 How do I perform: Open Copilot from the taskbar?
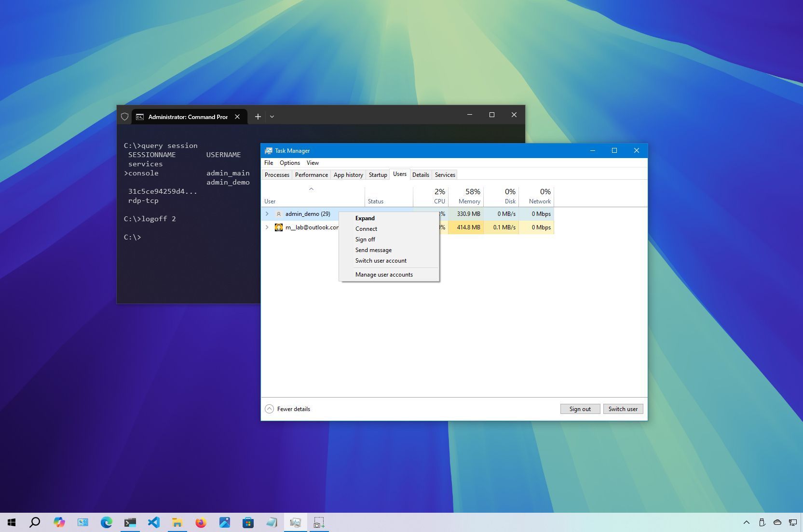[59, 522]
